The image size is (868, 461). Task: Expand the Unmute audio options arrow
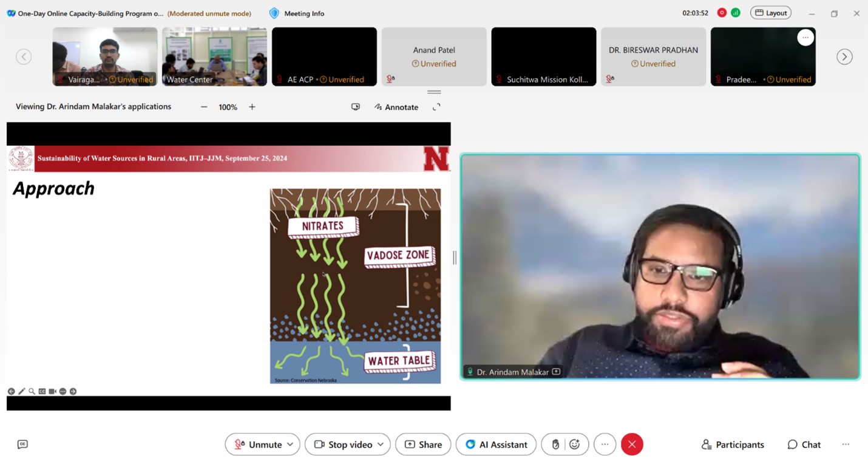[x=290, y=445]
